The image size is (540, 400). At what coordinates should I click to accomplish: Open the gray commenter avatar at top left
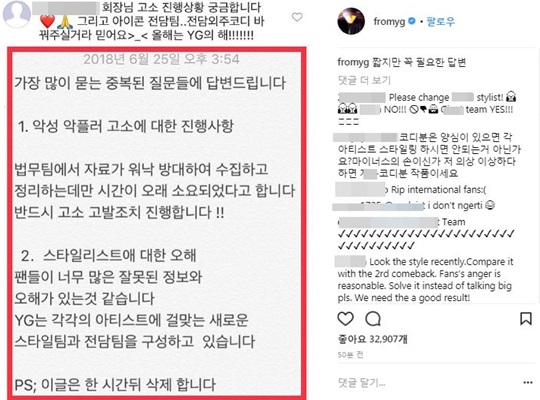16,14
